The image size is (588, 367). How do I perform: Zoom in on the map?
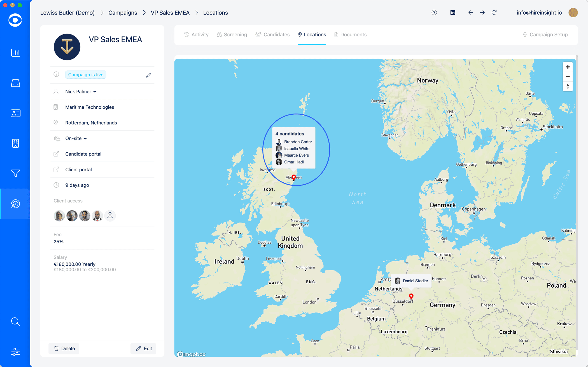[x=568, y=67]
